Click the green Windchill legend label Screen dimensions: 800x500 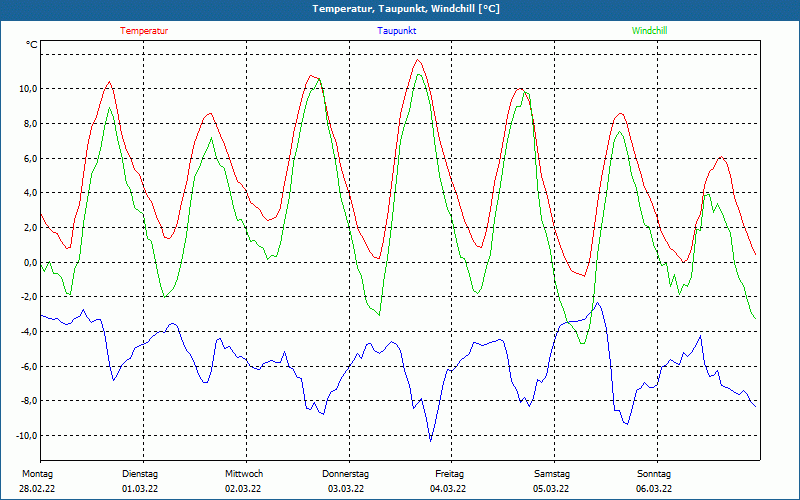(649, 31)
